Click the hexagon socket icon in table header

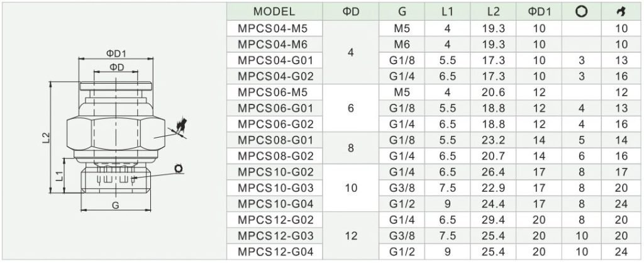(x=581, y=12)
